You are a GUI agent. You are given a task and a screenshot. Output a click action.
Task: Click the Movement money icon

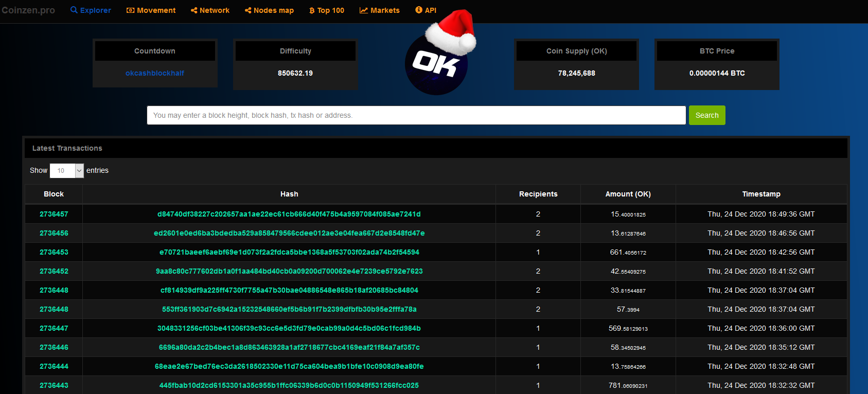[x=131, y=10]
